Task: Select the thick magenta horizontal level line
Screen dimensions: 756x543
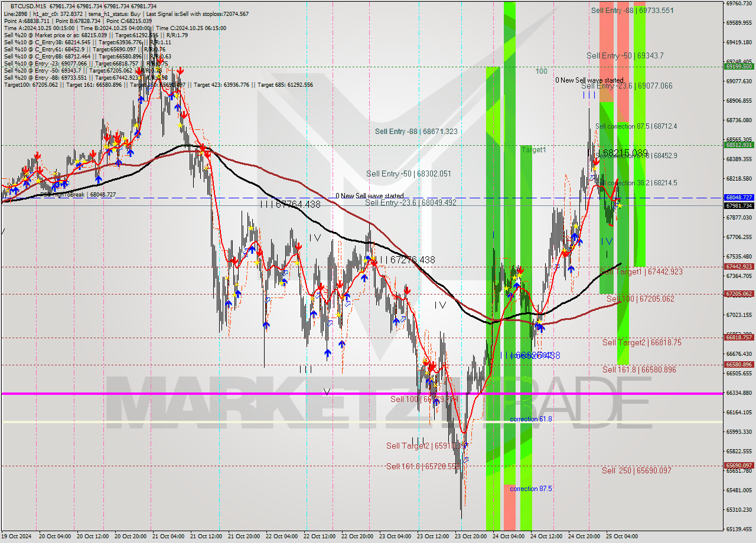Action: click(361, 393)
